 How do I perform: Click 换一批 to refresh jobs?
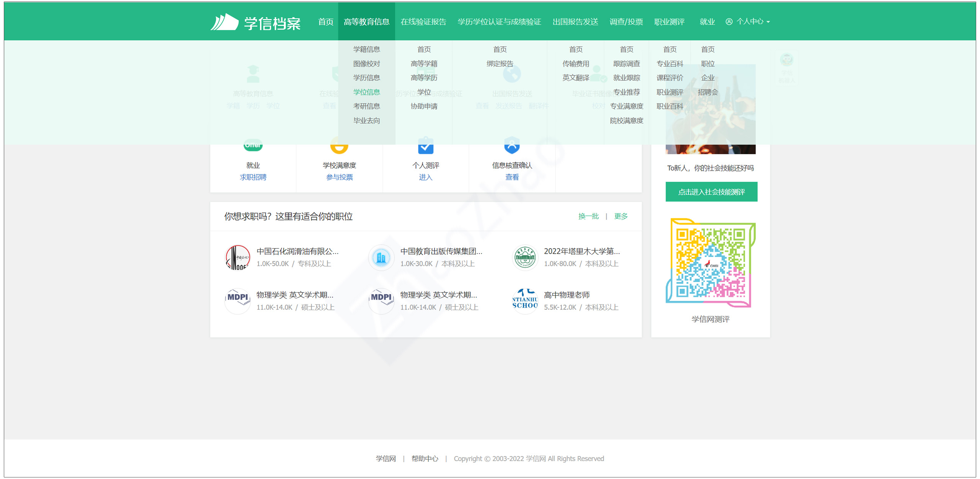point(588,217)
